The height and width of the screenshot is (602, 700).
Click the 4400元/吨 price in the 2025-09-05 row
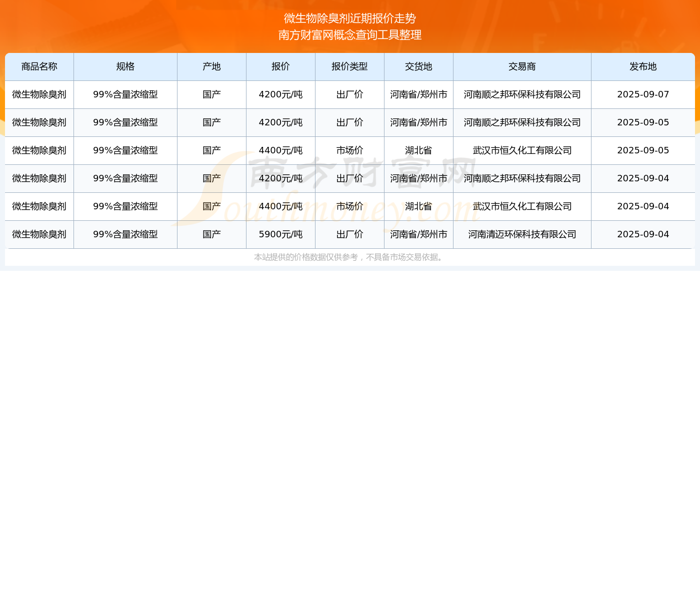point(280,150)
